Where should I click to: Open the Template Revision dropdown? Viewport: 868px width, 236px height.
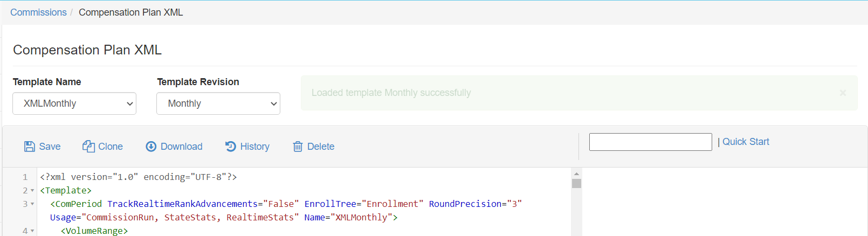tap(218, 103)
